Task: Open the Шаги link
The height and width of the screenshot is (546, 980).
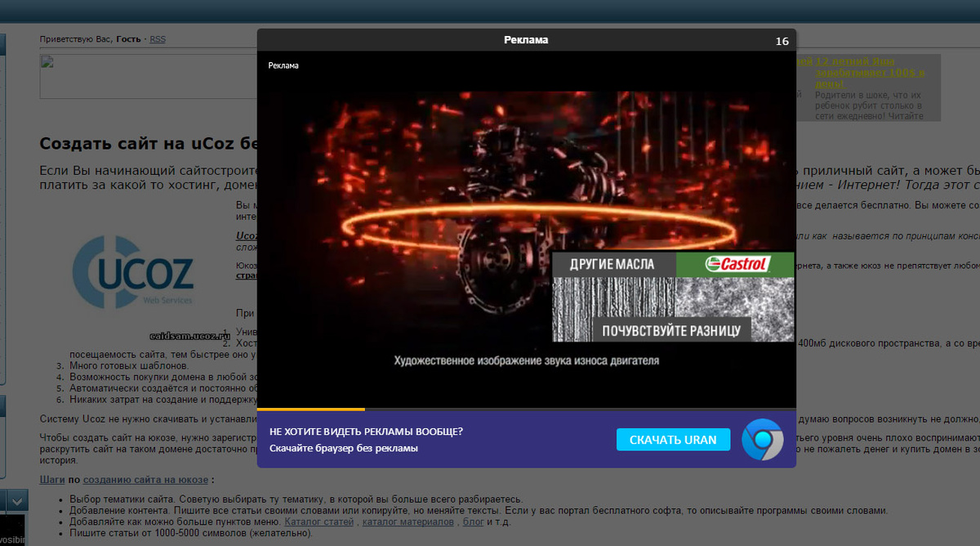Action: [53, 480]
